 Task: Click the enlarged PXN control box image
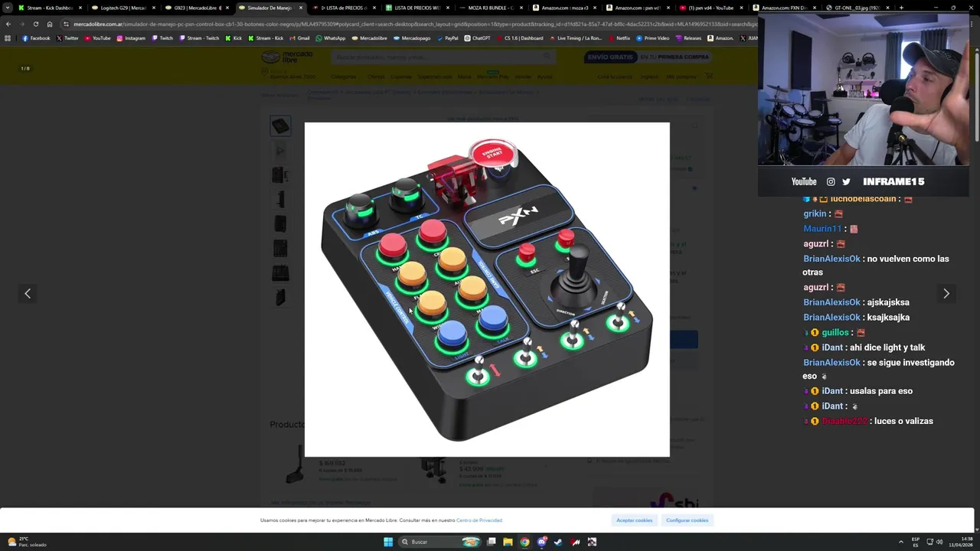tap(487, 289)
